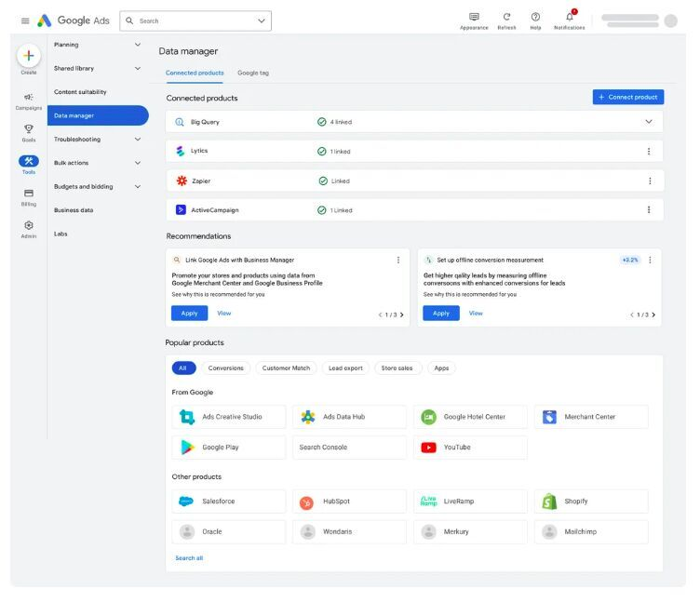This screenshot has width=700, height=602.
Task: Select Merchant Center product
Action: [591, 417]
